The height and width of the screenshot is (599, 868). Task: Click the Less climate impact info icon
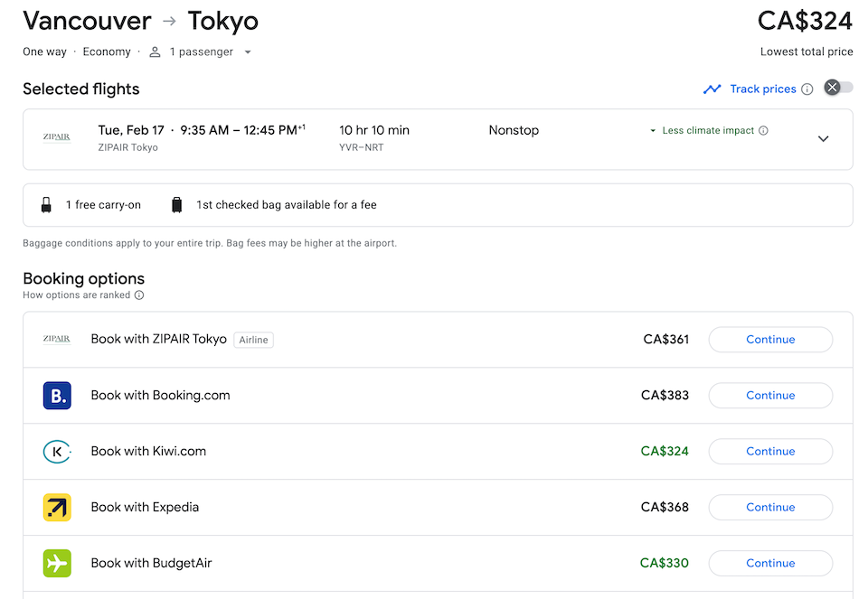(763, 131)
